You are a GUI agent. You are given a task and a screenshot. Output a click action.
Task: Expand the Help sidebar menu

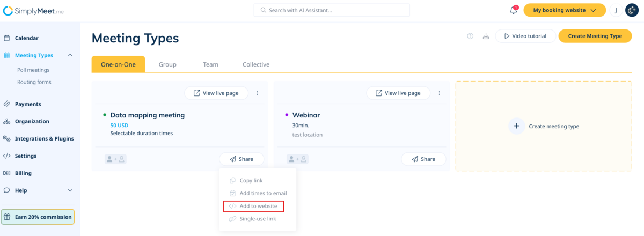pyautogui.click(x=70, y=190)
